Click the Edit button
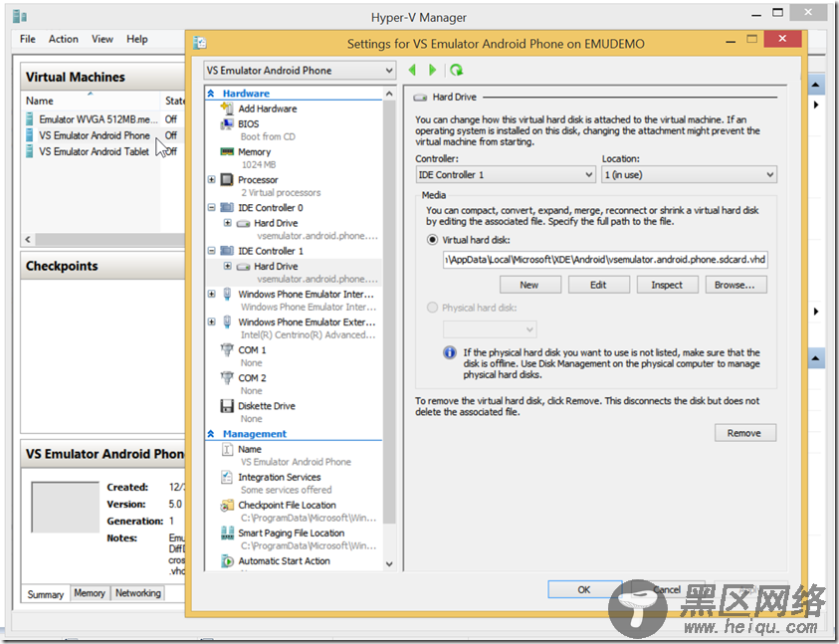Image resolution: width=839 pixels, height=644 pixels. (598, 285)
